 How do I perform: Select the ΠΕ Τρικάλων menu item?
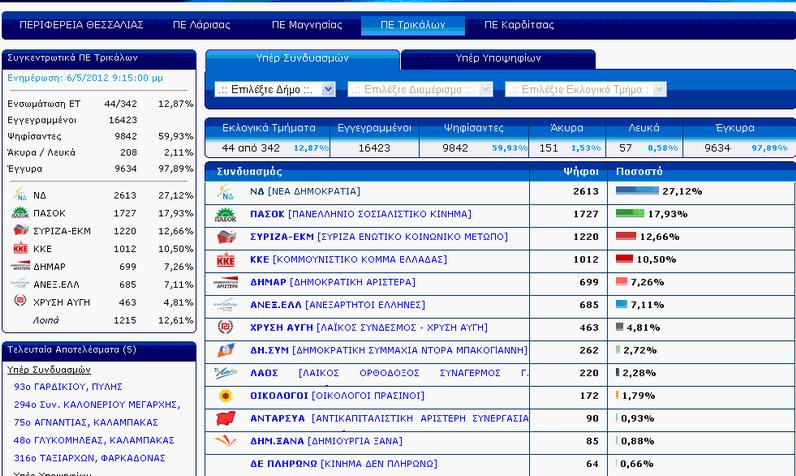tap(413, 25)
